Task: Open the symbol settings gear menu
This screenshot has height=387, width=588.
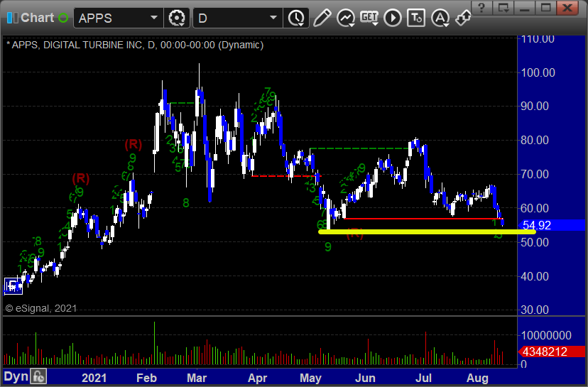Action: (x=177, y=18)
